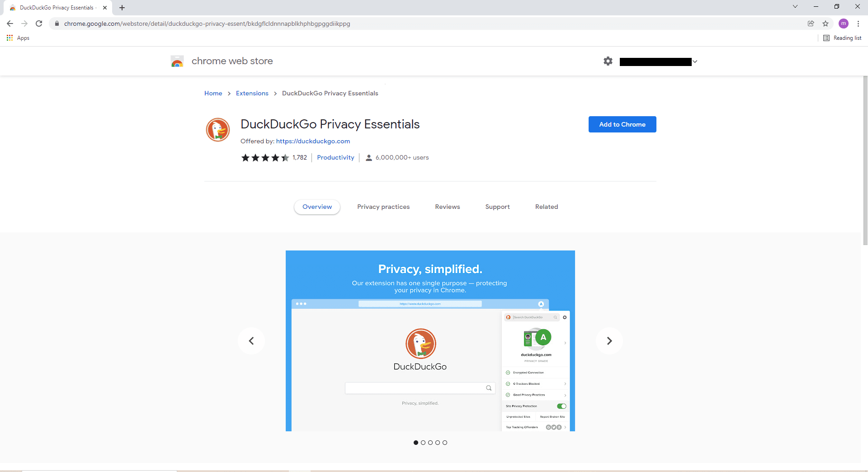Go to Home breadcrumb link
The height and width of the screenshot is (472, 868).
tap(213, 93)
